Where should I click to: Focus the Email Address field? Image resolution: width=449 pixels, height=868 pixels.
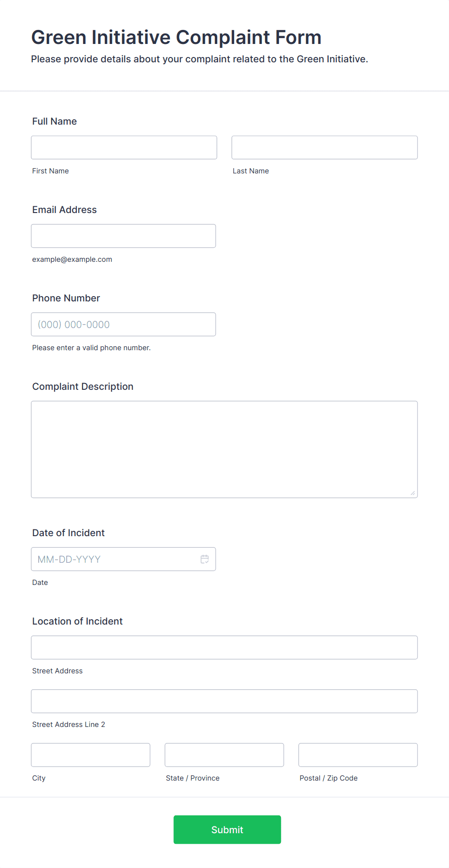click(124, 236)
